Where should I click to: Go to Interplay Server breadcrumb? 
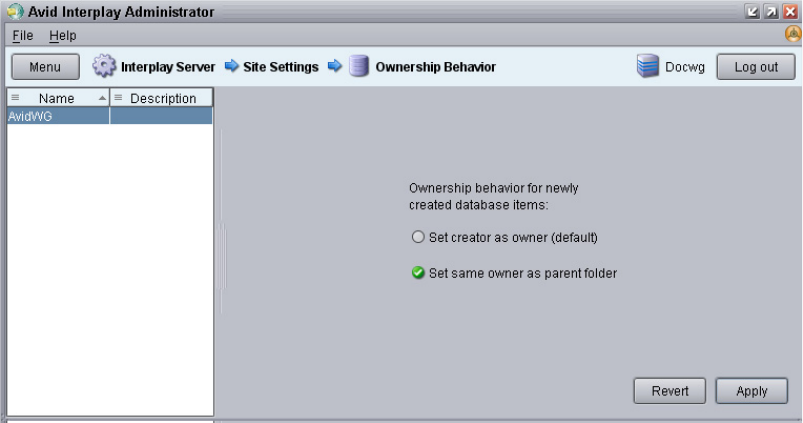tap(167, 67)
